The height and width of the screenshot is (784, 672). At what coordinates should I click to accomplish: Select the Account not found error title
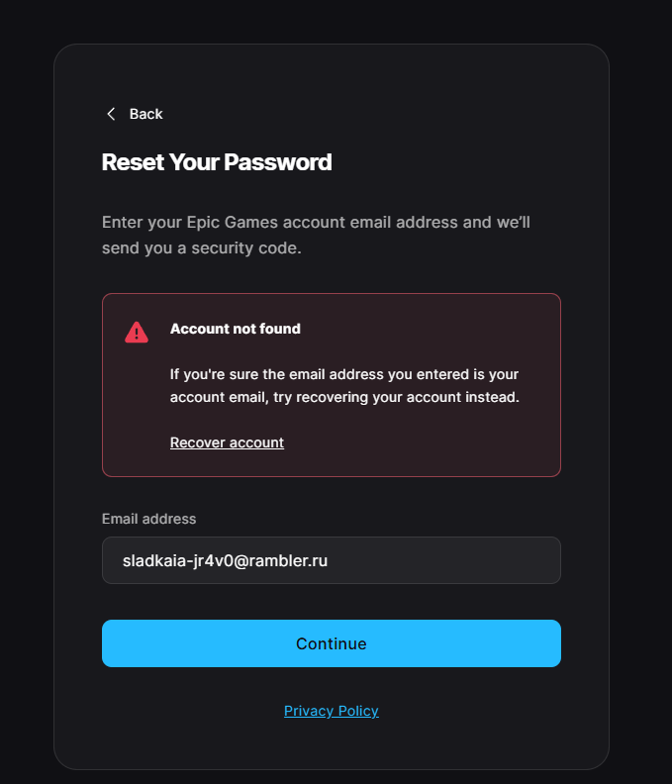(x=235, y=329)
